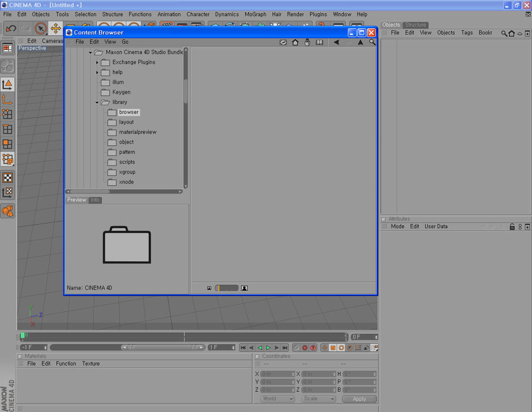Toggle parameter keyframe recording (P button)

(350, 348)
